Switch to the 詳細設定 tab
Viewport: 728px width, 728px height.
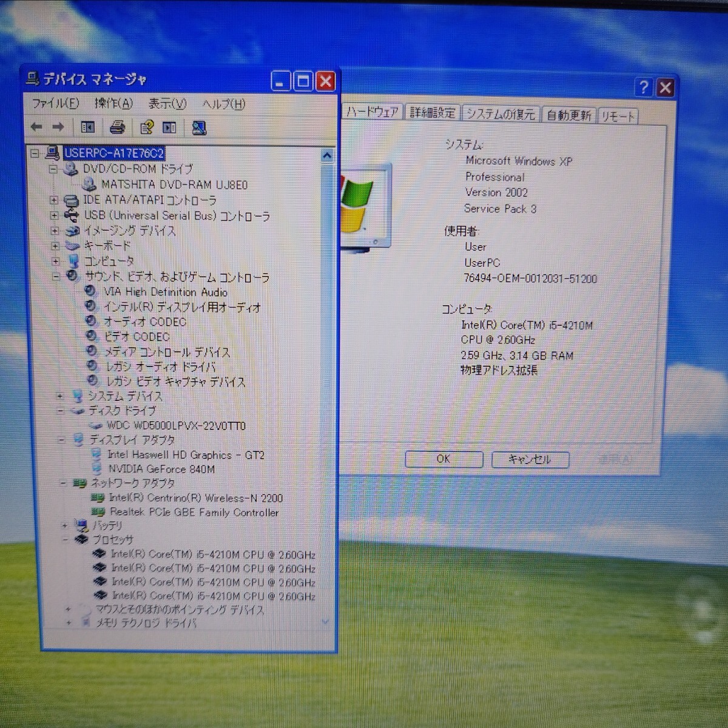[432, 113]
